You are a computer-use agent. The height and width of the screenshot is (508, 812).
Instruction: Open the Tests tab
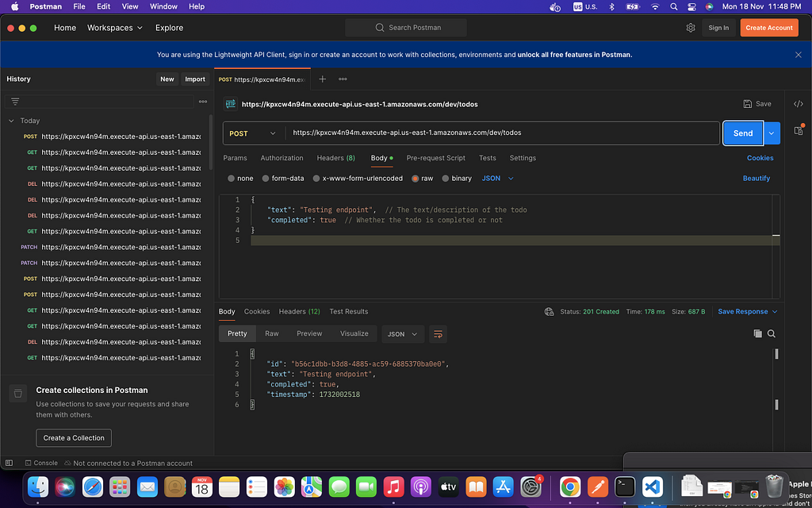click(488, 158)
